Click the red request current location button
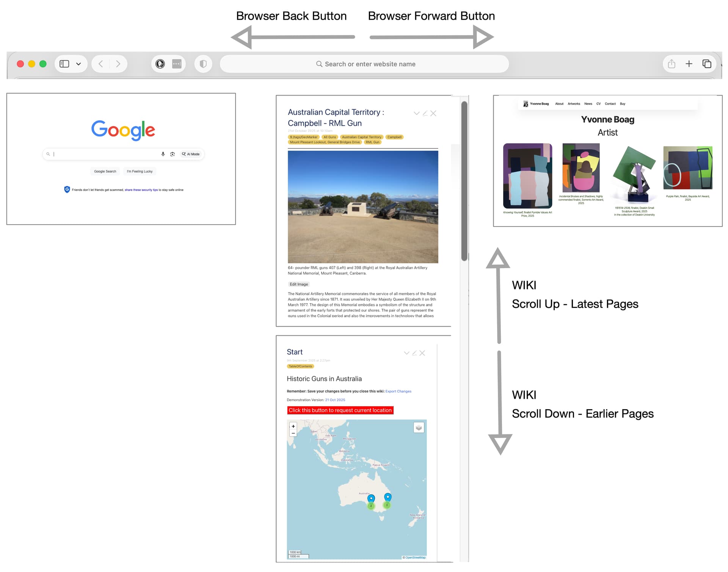Image resolution: width=728 pixels, height=572 pixels. [340, 410]
